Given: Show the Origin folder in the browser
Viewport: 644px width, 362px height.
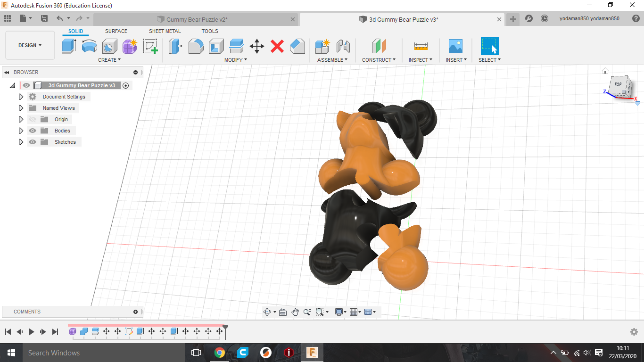Looking at the screenshot, I should click(33, 119).
